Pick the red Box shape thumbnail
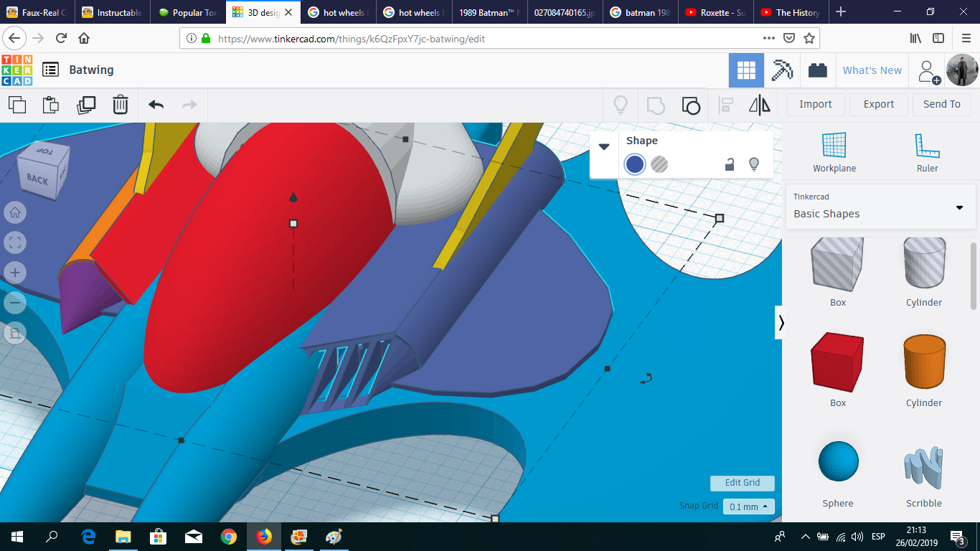This screenshot has height=551, width=980. 838,362
